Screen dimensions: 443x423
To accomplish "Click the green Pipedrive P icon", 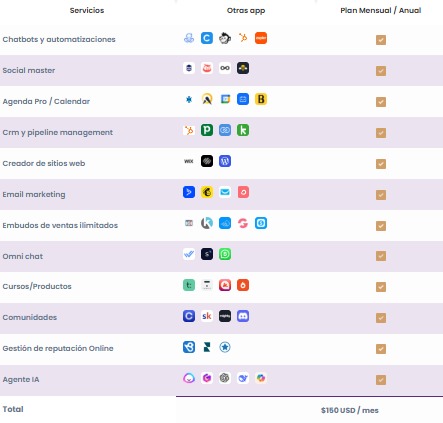I will pos(207,130).
